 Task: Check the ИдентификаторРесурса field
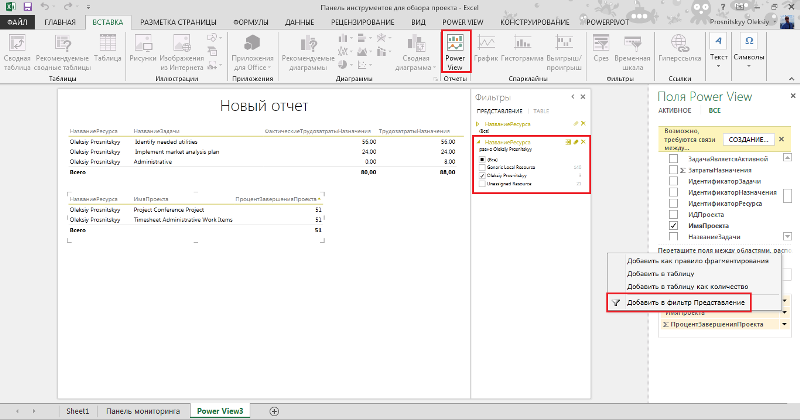pyautogui.click(x=673, y=203)
